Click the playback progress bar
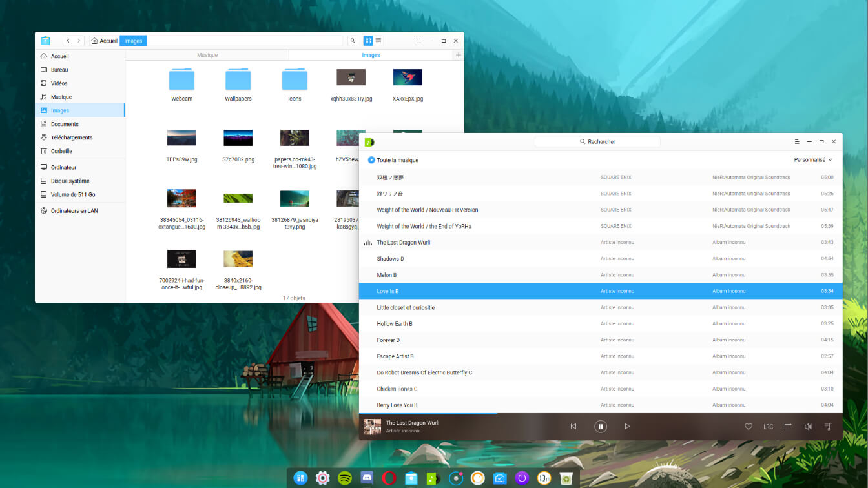Viewport: 868px width, 488px height. (x=601, y=413)
